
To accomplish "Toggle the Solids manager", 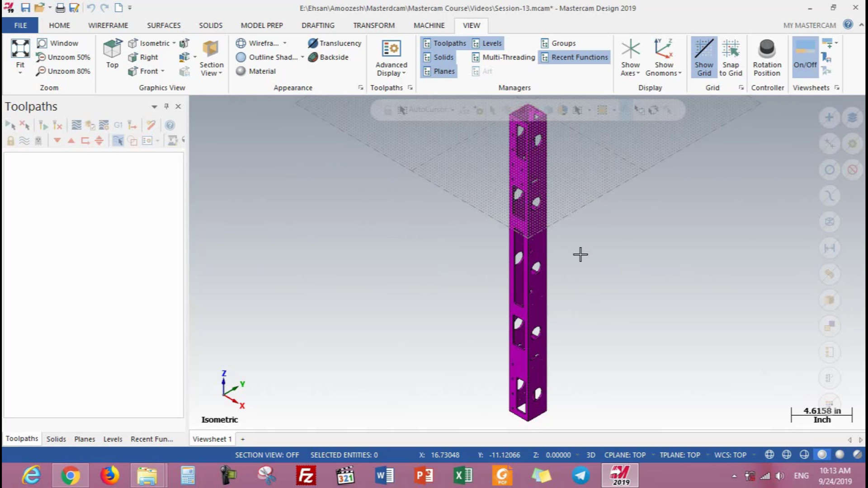I will click(x=438, y=57).
